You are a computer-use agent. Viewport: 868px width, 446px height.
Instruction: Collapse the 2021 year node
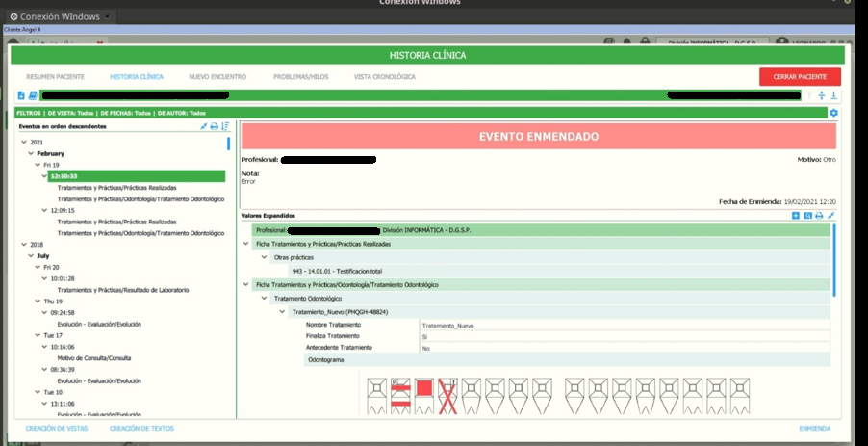[24, 143]
